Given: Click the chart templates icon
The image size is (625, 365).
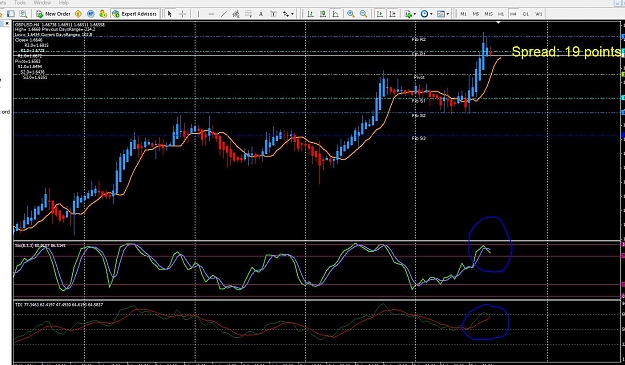Looking at the screenshot, I should 441,14.
